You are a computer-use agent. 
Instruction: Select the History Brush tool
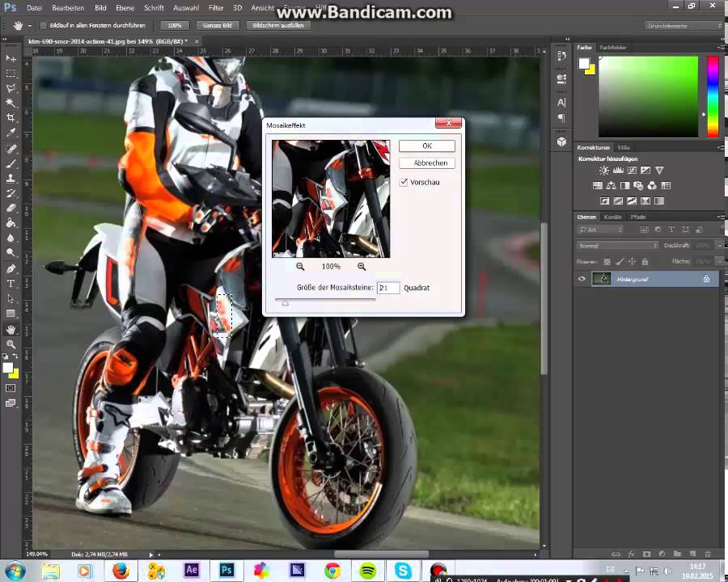(x=11, y=193)
